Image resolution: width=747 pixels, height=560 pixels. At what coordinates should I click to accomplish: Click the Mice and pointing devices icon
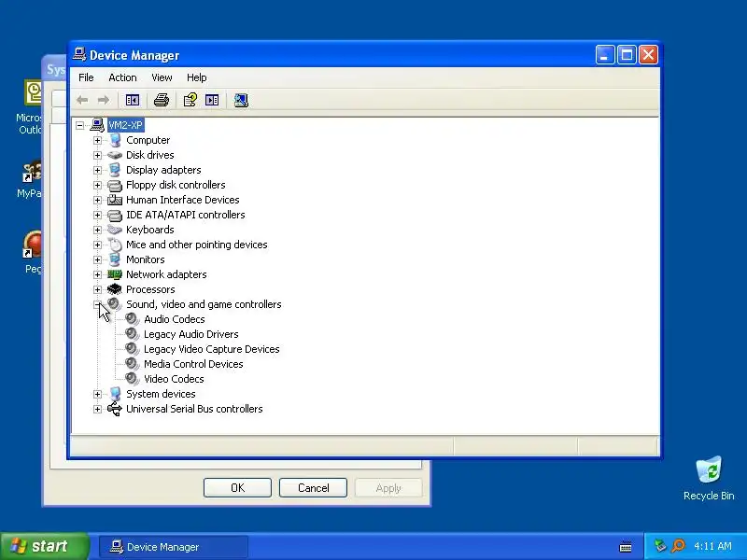coord(115,245)
